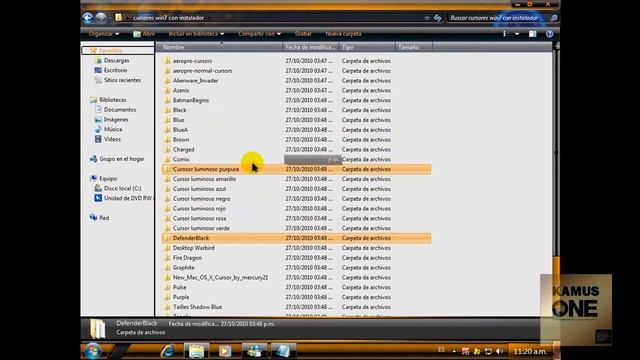Sort by Fecha de modifica column

click(x=310, y=47)
